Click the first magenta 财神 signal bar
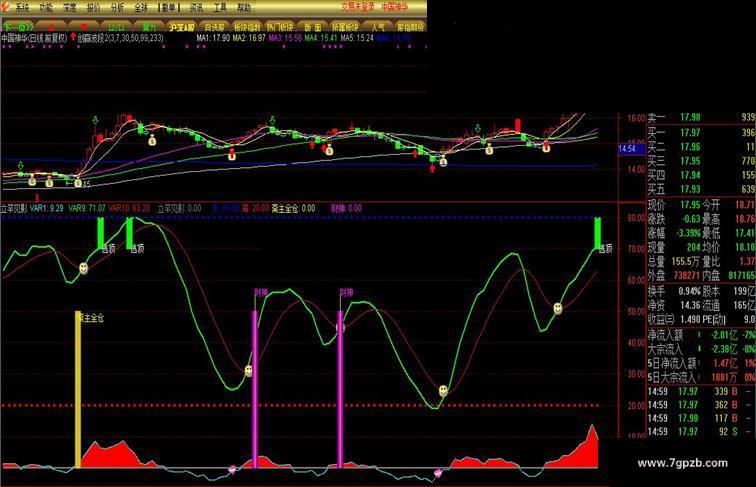Viewport: 756px width, 487px height. click(x=255, y=390)
